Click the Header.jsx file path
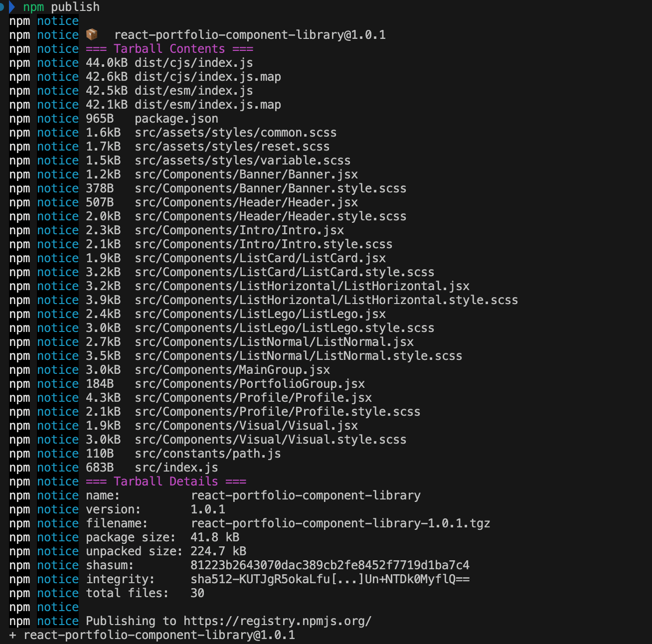Image resolution: width=652 pixels, height=644 pixels. coord(246,202)
